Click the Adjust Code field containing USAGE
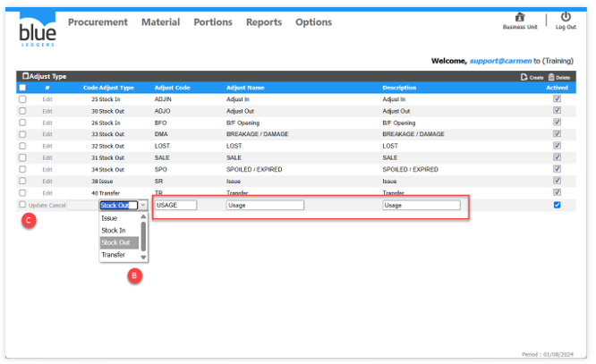Screen dimensions: 596x364 175,205
